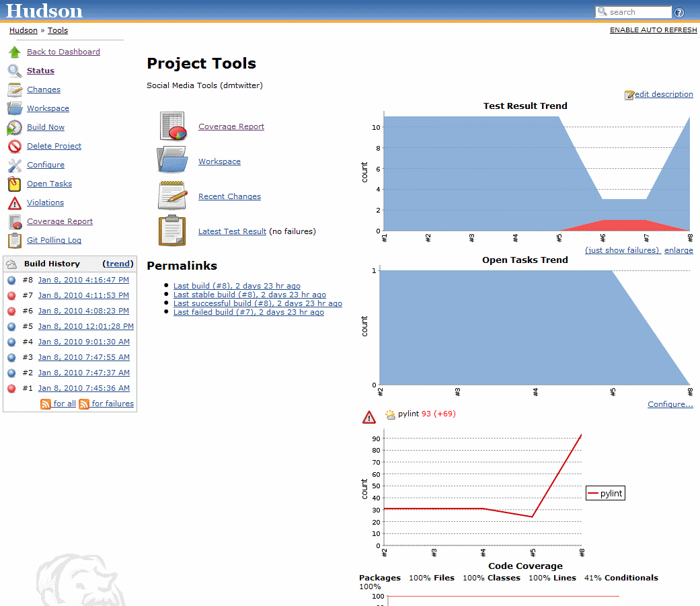Click the edit description pencil icon
700x606 pixels.
629,95
